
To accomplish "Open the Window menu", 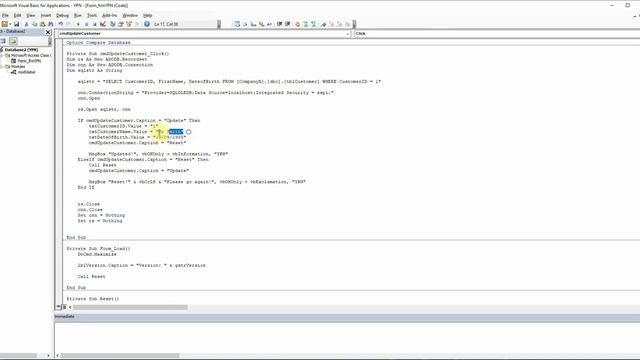I will pos(130,15).
